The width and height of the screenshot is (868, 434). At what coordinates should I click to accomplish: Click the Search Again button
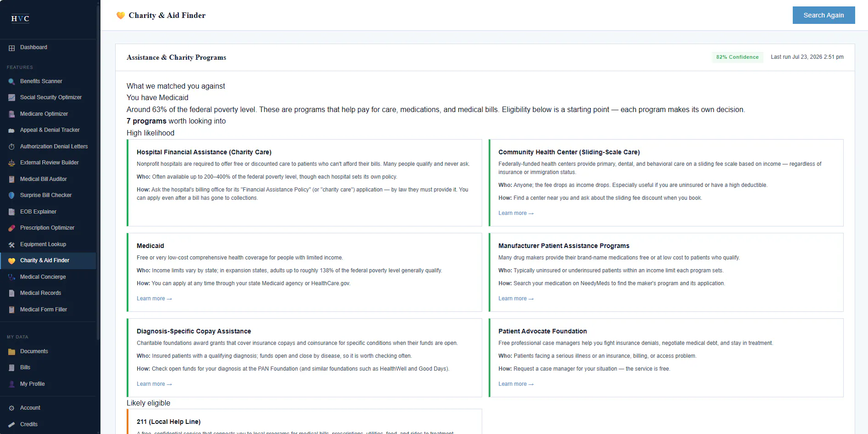coord(823,15)
